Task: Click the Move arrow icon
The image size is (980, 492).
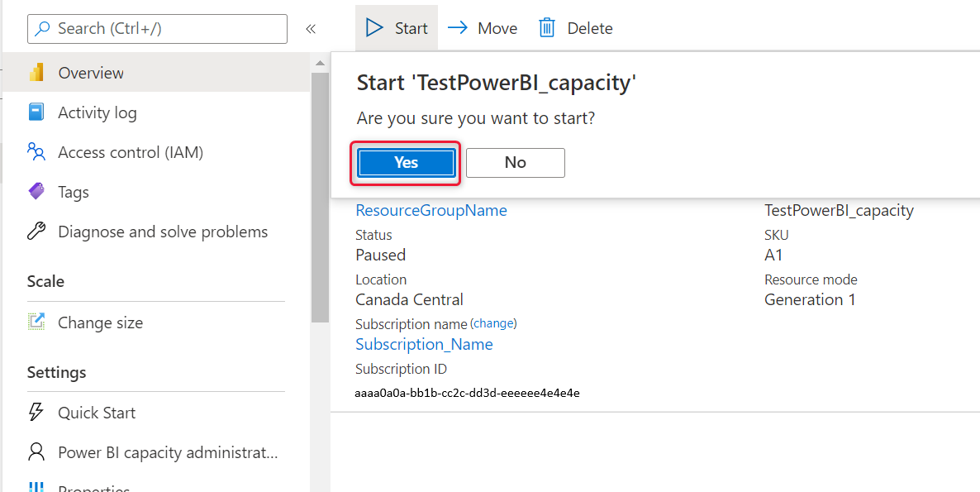Action: tap(456, 27)
